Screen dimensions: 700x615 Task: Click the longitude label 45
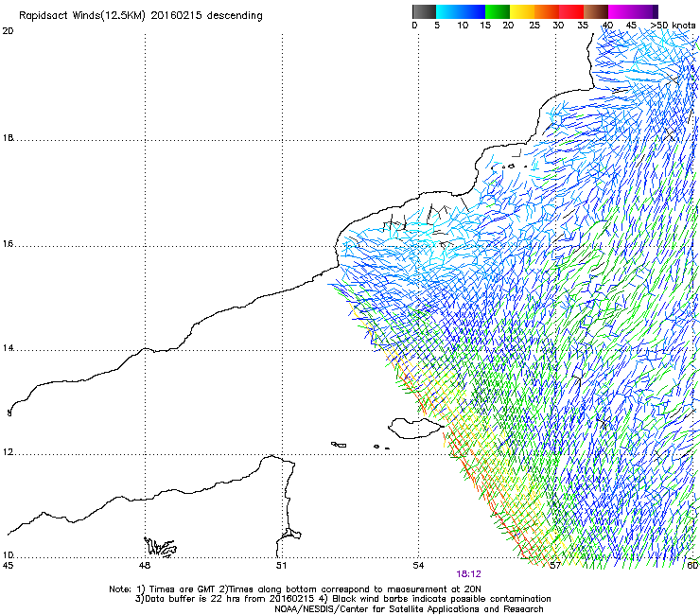[8, 566]
